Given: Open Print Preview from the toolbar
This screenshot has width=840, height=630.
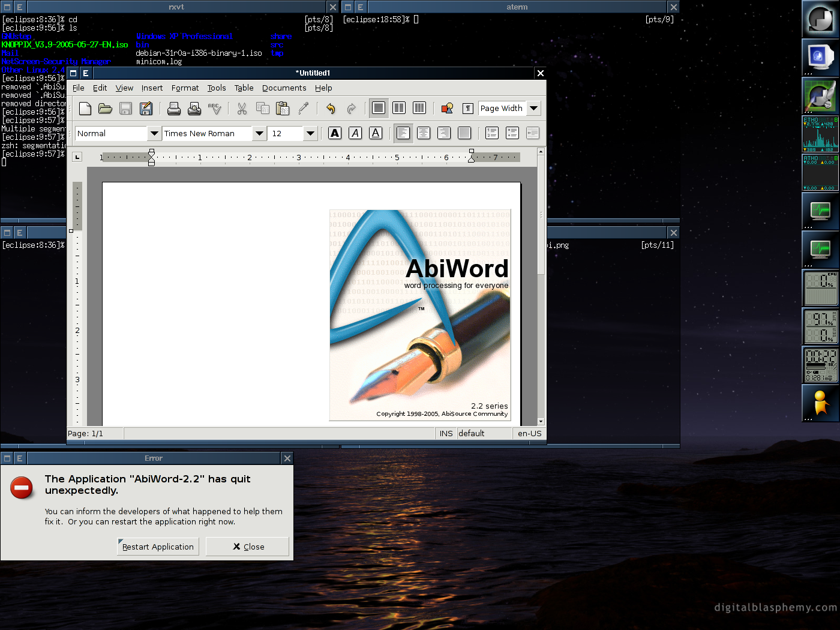Looking at the screenshot, I should coord(194,109).
